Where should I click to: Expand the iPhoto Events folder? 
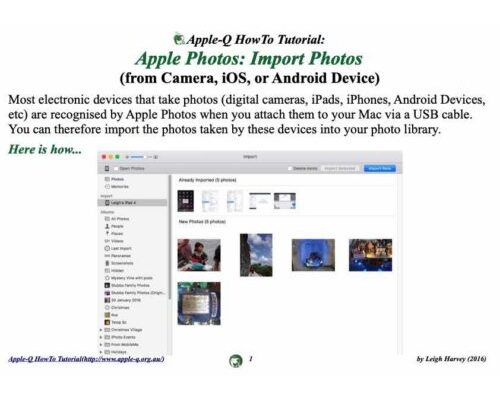pos(101,337)
